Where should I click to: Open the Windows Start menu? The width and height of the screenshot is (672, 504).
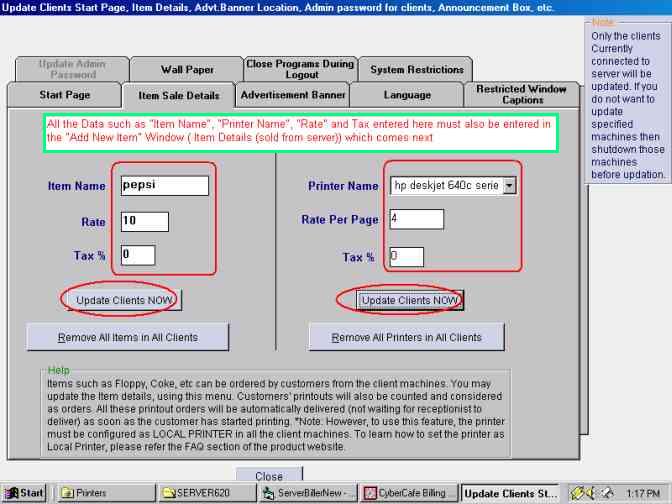[24, 493]
